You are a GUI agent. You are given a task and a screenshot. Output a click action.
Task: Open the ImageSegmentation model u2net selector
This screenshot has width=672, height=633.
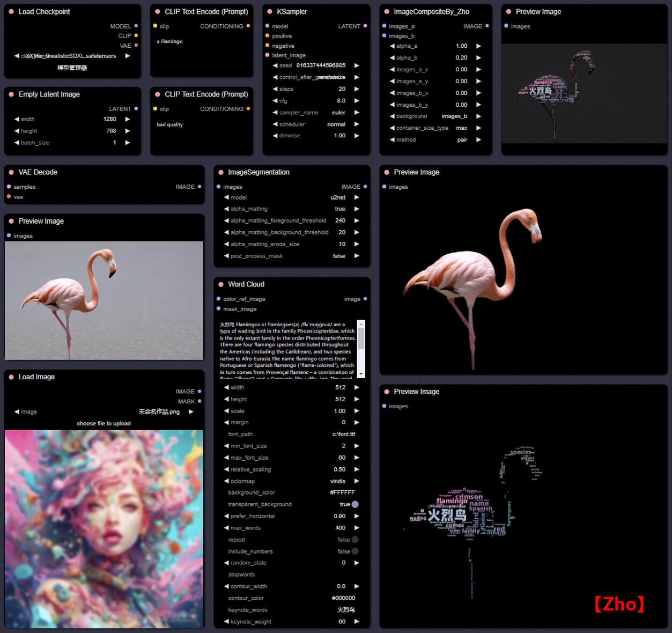[x=292, y=197]
